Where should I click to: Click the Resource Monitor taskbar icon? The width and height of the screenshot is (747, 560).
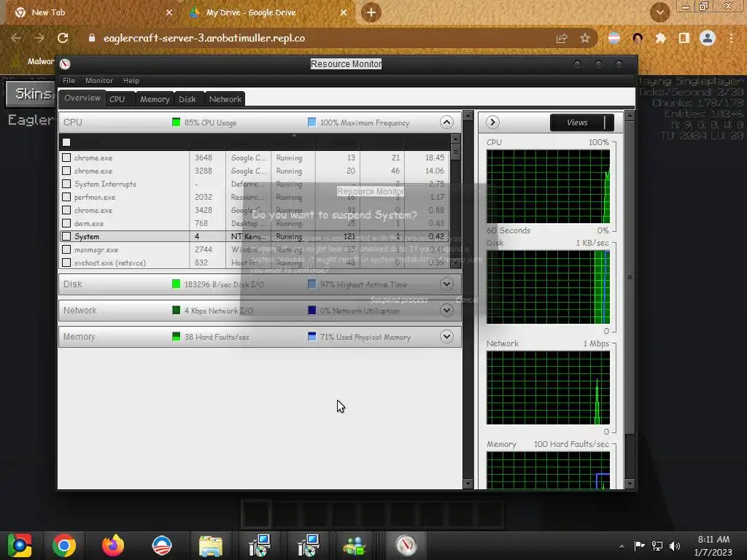click(x=406, y=545)
